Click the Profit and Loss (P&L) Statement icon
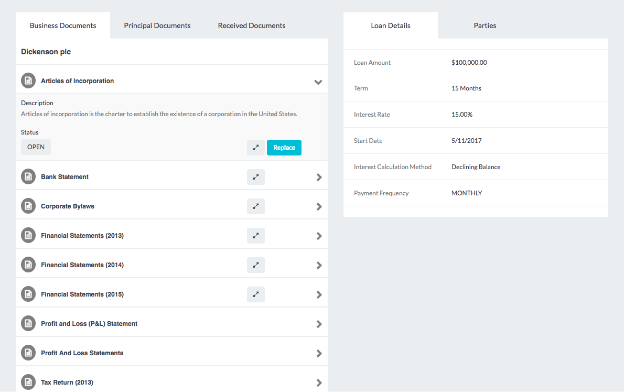Screen dimensions: 625x392 pyautogui.click(x=28, y=323)
